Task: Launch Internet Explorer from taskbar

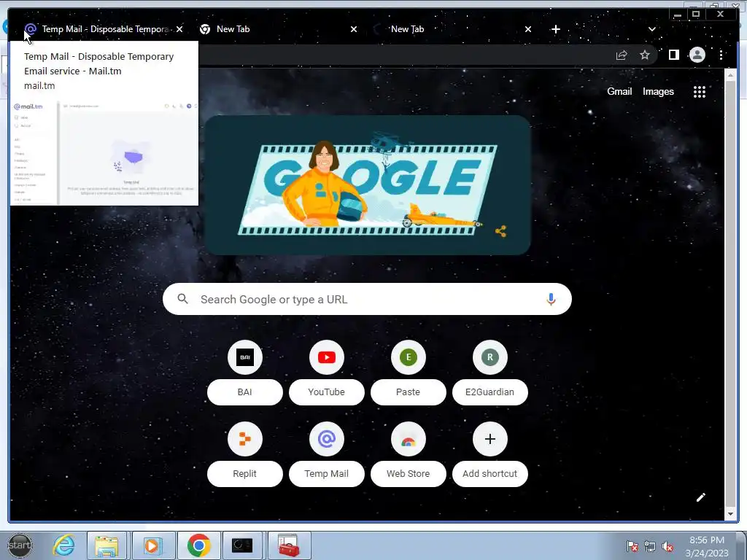Action: [64, 545]
